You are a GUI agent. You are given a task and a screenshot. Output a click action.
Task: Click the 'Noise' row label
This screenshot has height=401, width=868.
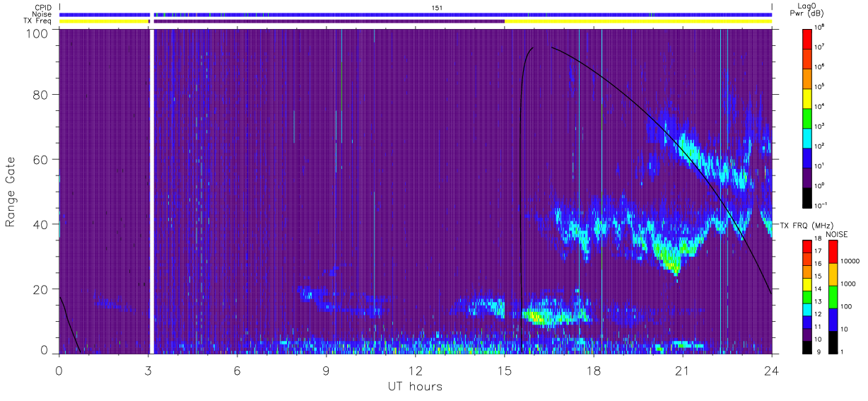coord(43,14)
